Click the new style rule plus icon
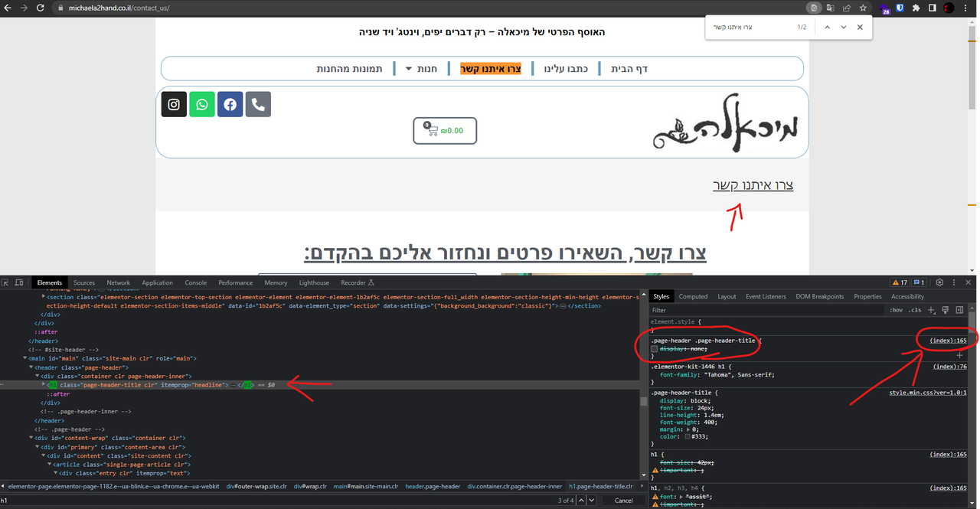This screenshot has height=509, width=980. coord(932,310)
